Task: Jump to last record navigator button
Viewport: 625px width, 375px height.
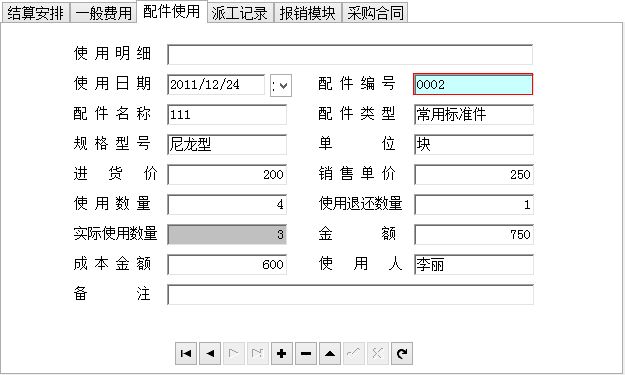Action: coord(258,353)
